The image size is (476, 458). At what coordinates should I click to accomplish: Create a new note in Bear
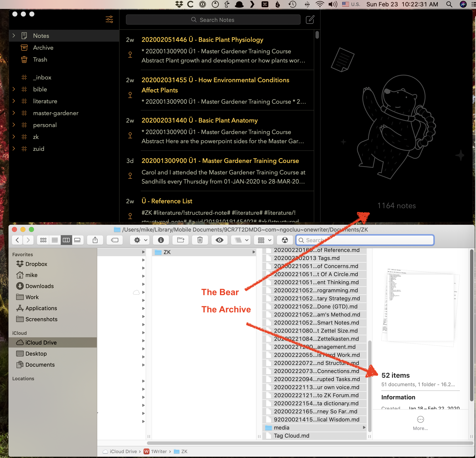(x=310, y=20)
